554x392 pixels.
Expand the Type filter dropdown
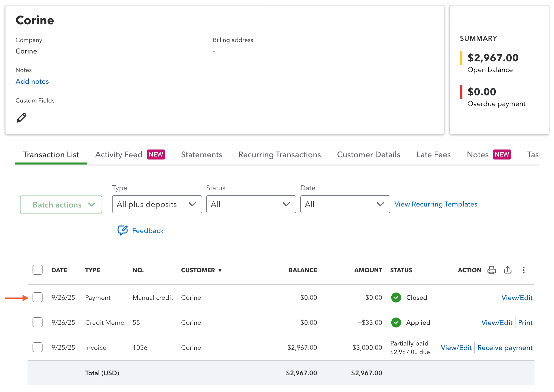157,204
